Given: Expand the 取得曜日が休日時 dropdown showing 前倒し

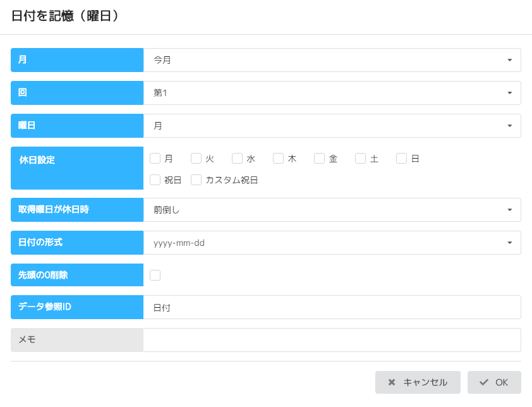Looking at the screenshot, I should (332, 210).
